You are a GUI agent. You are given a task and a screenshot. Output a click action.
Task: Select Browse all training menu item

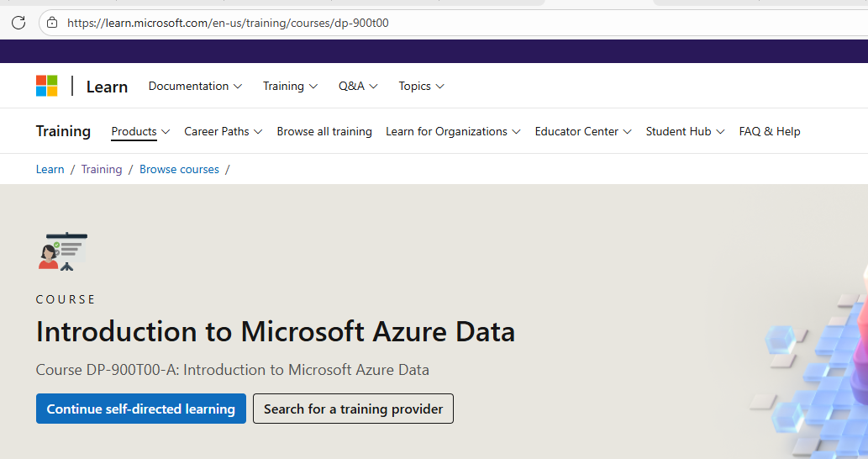324,131
